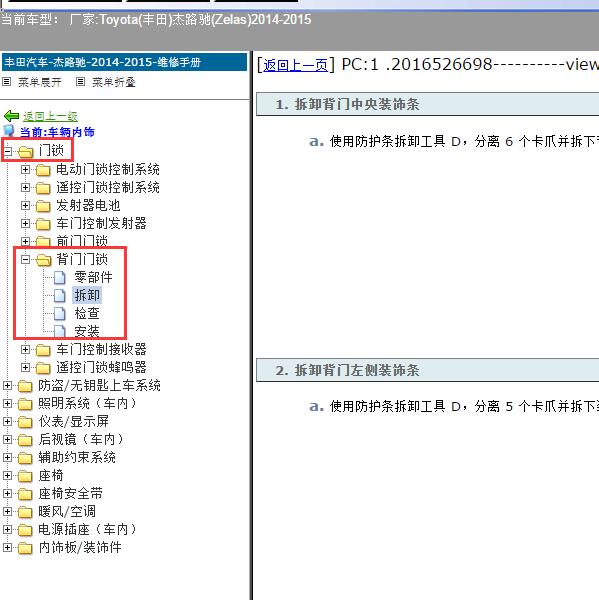Collapse the 门锁 folder node
The width and height of the screenshot is (599, 600).
[x=8, y=152]
